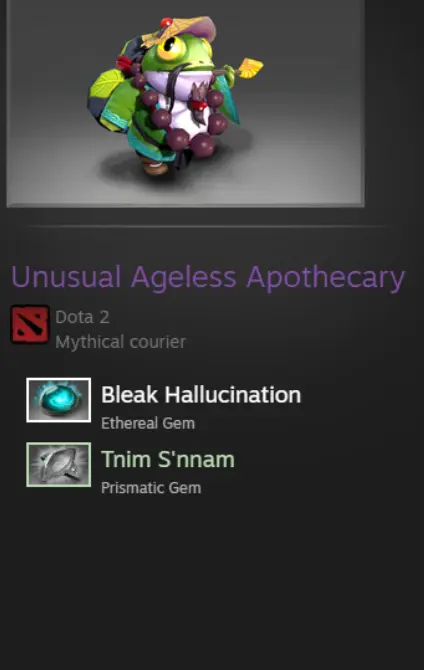Click the Tnim S'nnam gem name
The height and width of the screenshot is (670, 424).
168,459
